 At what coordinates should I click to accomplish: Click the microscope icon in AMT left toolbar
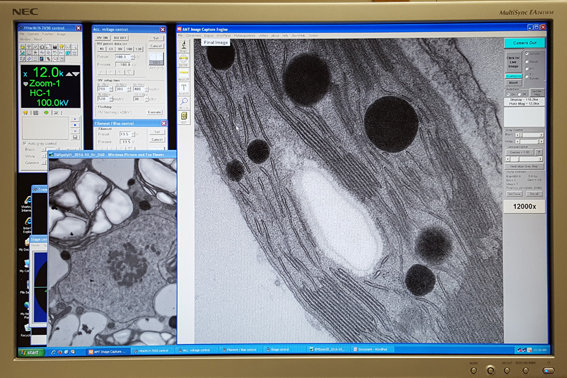tap(184, 45)
